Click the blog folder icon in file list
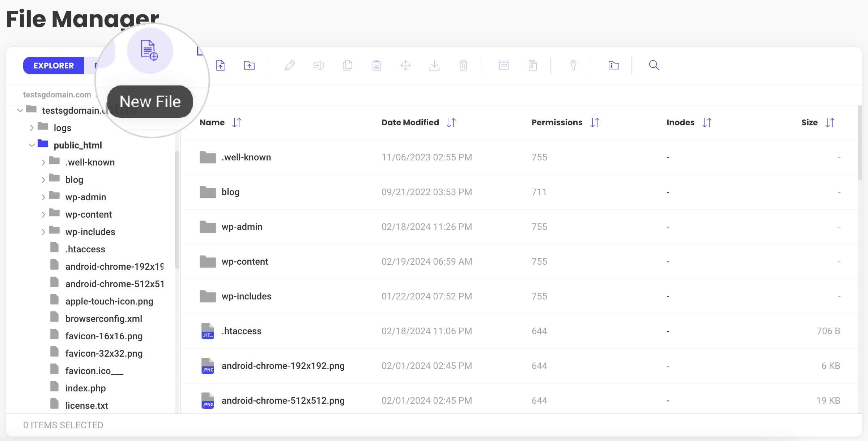Image resolution: width=868 pixels, height=441 pixels. click(208, 192)
